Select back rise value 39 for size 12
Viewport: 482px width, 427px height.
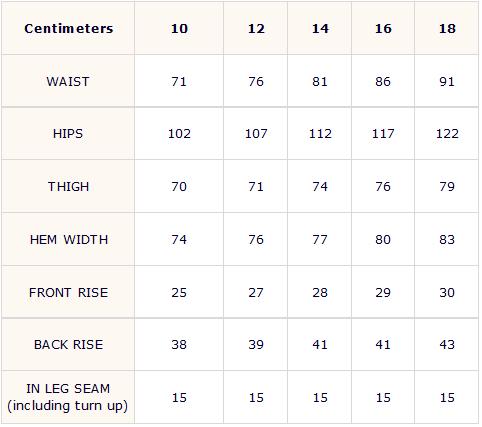point(256,345)
